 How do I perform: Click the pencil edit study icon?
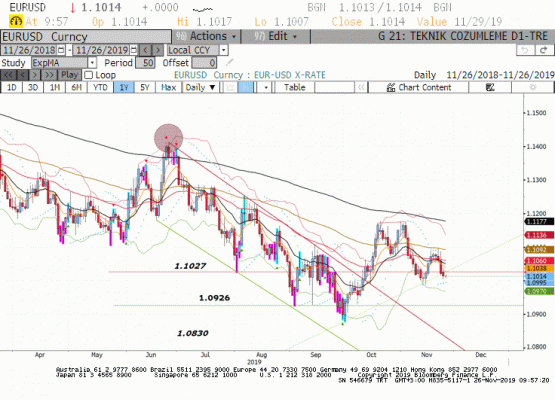[229, 63]
